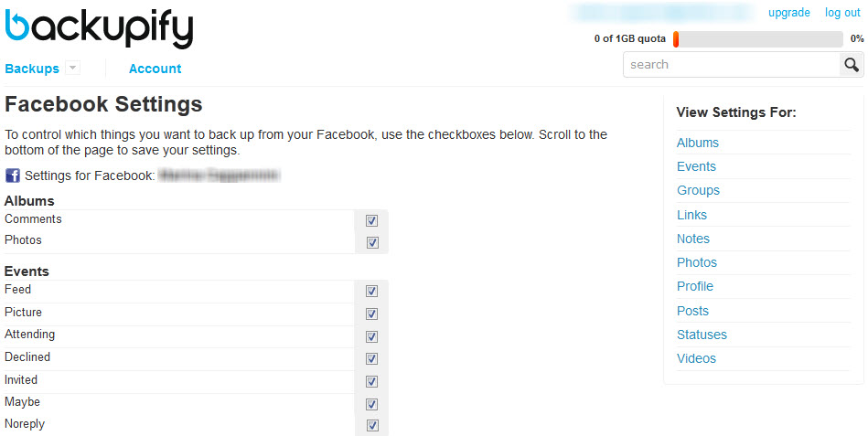Viewport: 868px width, 436px height.
Task: View settings for Videos
Action: [696, 358]
